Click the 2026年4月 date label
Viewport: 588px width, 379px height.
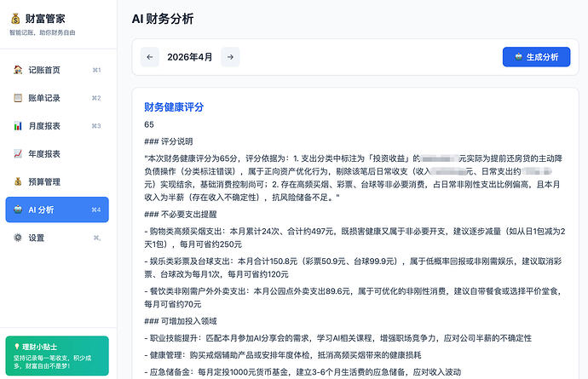[x=190, y=57]
